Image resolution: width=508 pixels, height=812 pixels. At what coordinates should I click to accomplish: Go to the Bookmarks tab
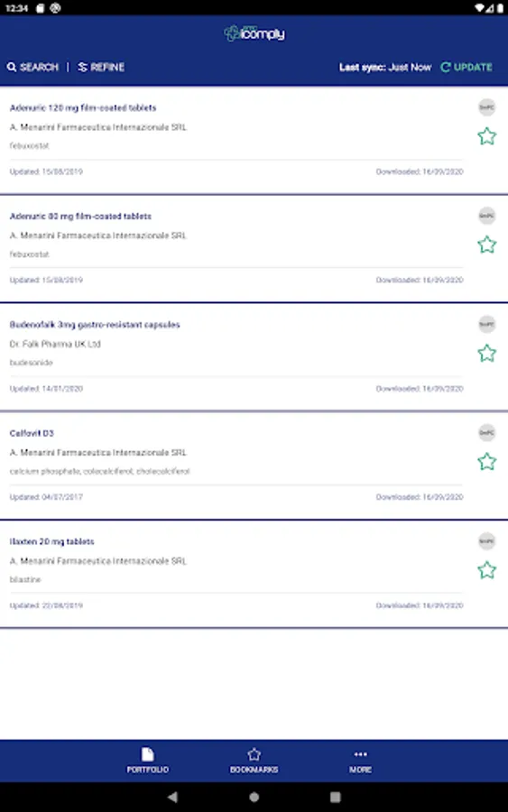[254, 761]
